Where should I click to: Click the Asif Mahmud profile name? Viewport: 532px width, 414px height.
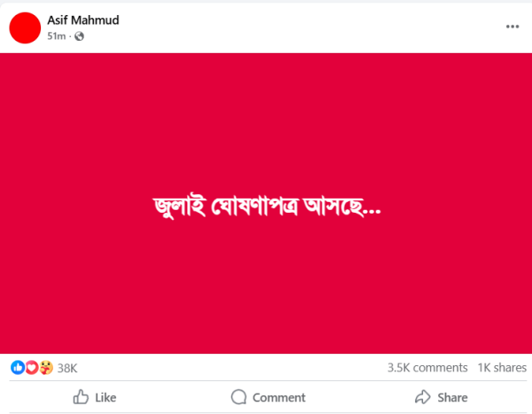coord(83,20)
